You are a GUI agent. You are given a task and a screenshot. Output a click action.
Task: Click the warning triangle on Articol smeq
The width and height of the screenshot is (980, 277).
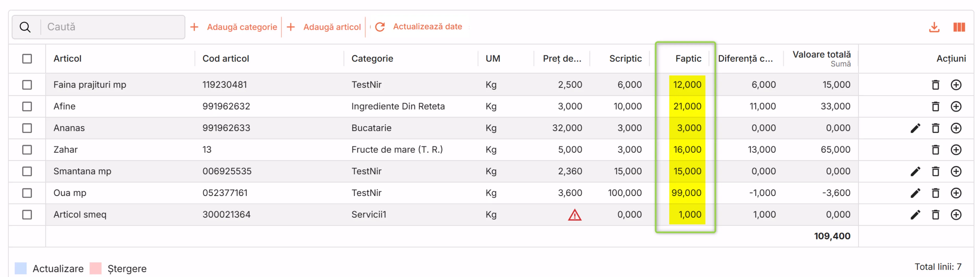574,215
